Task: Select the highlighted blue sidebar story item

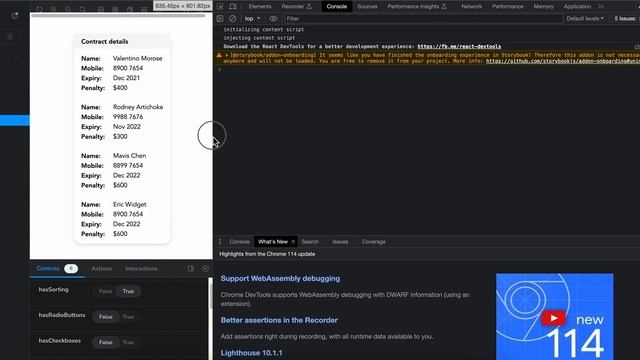Action: click(15, 120)
